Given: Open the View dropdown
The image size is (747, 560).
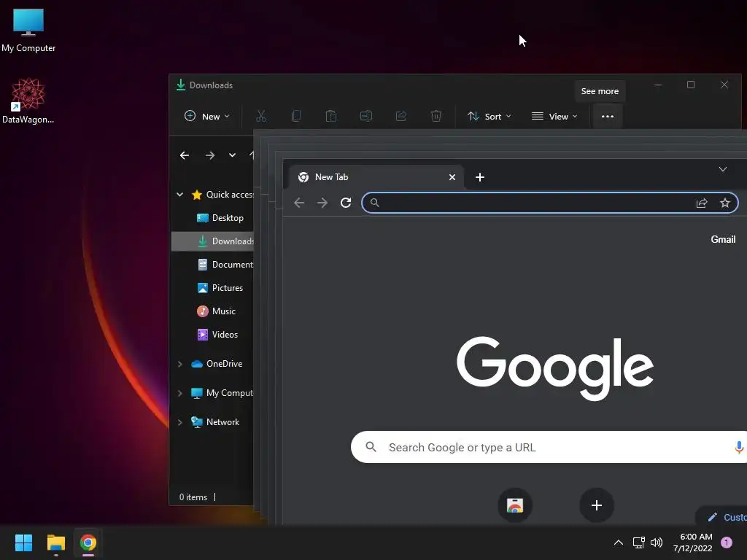Looking at the screenshot, I should coord(554,116).
